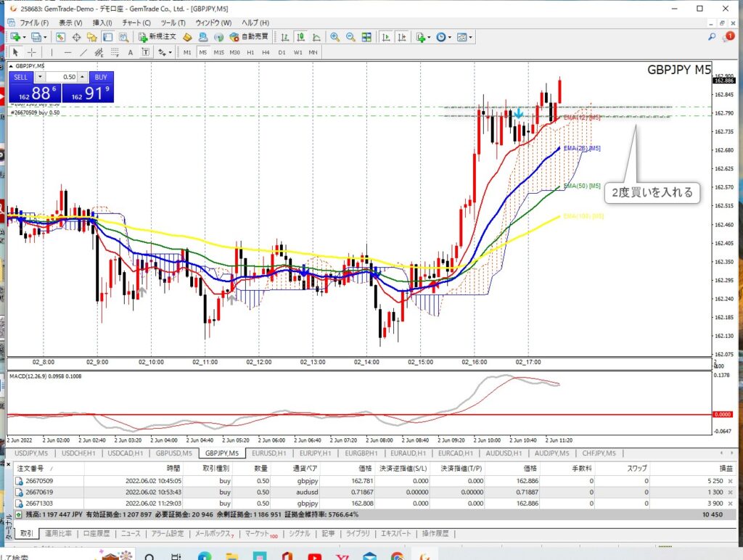Open the アラーム設定 terminal tab

(168, 533)
